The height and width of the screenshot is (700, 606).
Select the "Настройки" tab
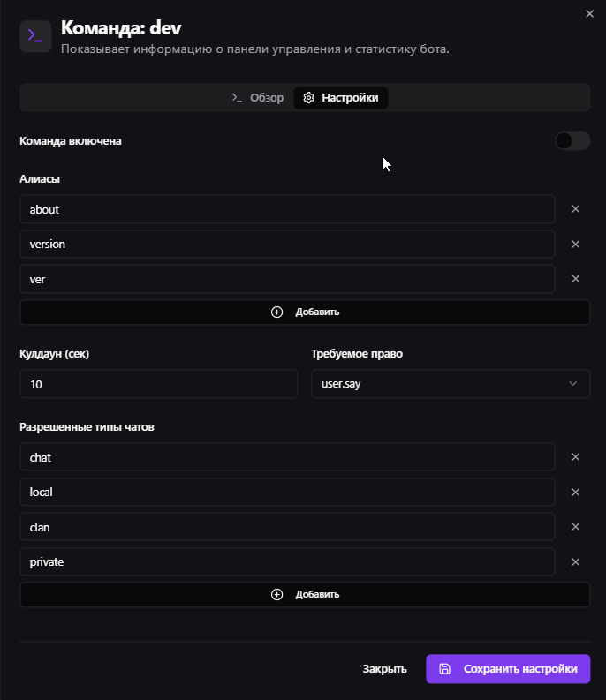click(341, 98)
